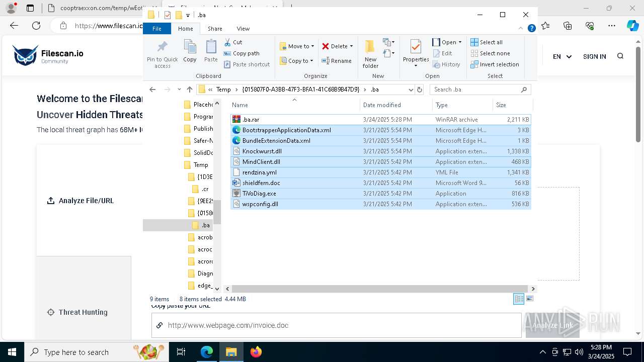Click the horizontal scrollbar of file list
Viewport: 644px width, 362px height.
[x=380, y=289]
